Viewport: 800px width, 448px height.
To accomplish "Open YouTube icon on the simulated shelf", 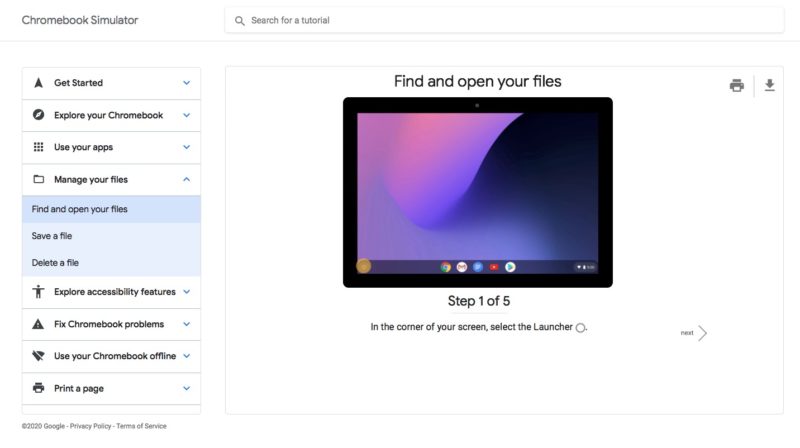I will click(x=494, y=267).
